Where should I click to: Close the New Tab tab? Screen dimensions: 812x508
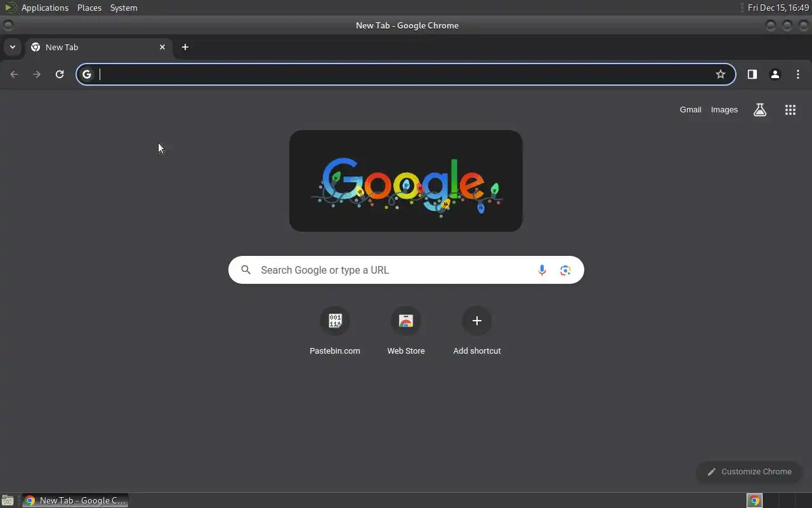coord(162,47)
